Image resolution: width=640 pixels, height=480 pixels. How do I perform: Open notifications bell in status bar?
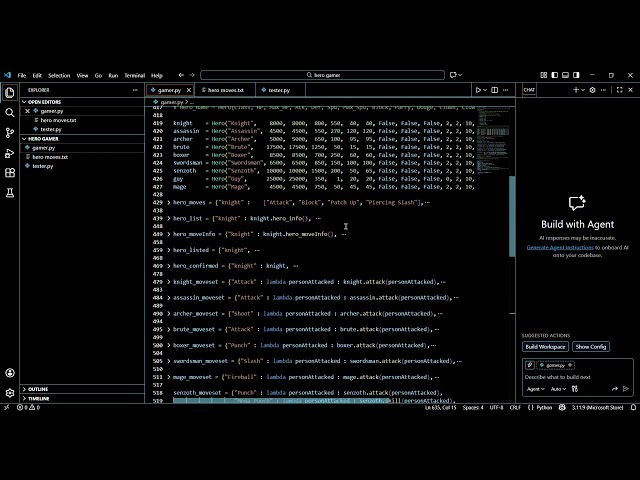(633, 407)
